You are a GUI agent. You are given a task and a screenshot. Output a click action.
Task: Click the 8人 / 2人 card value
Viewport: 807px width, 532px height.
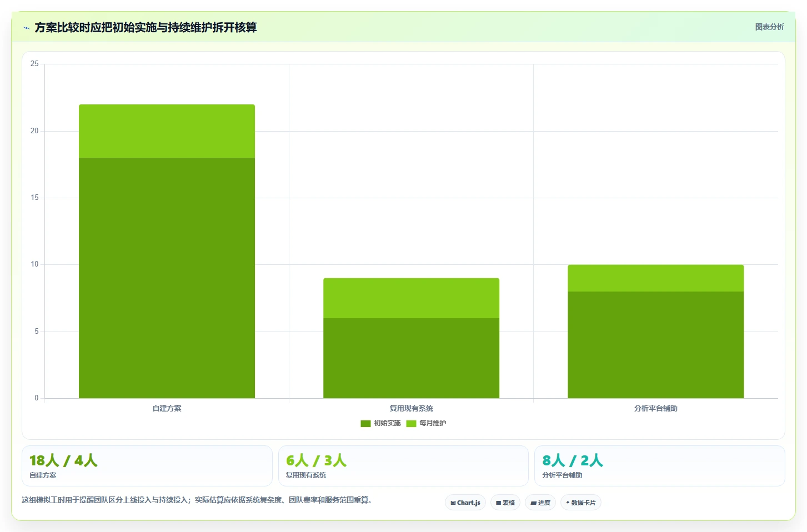pos(573,460)
